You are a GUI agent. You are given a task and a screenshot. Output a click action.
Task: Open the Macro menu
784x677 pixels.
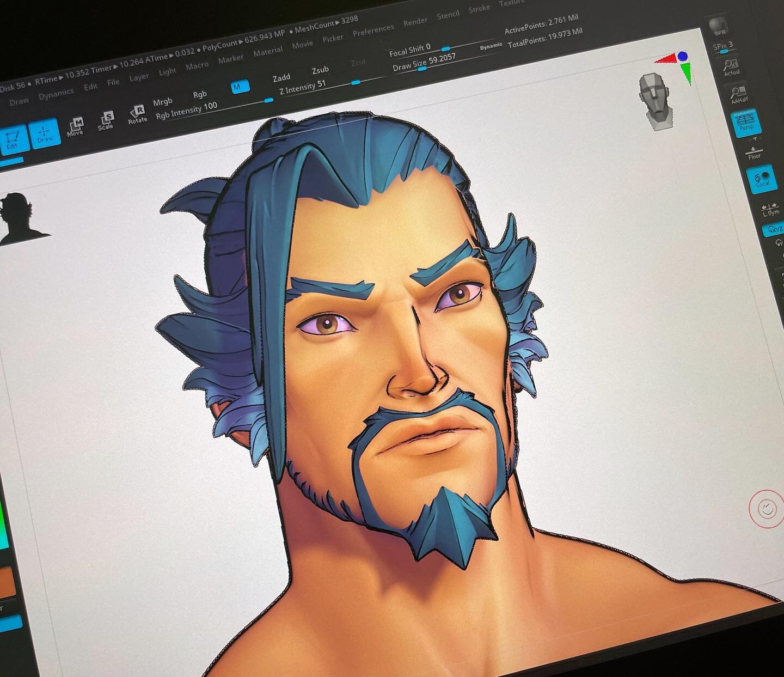(x=197, y=65)
